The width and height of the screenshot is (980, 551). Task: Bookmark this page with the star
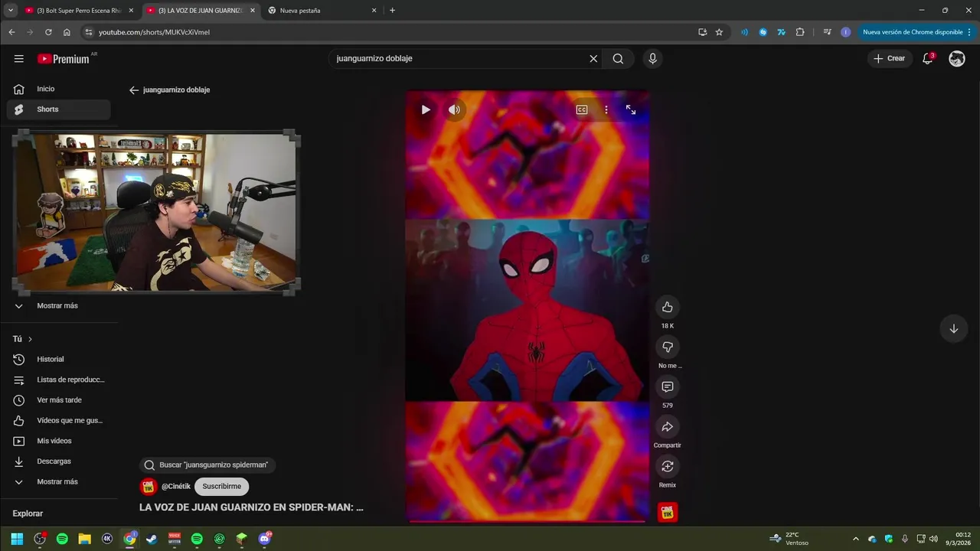pyautogui.click(x=719, y=32)
